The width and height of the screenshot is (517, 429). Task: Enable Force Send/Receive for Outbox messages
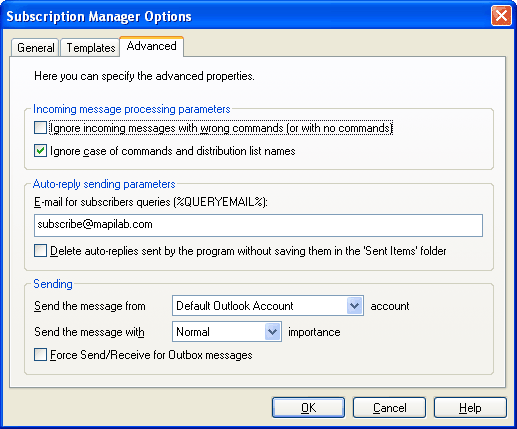pyautogui.click(x=40, y=355)
